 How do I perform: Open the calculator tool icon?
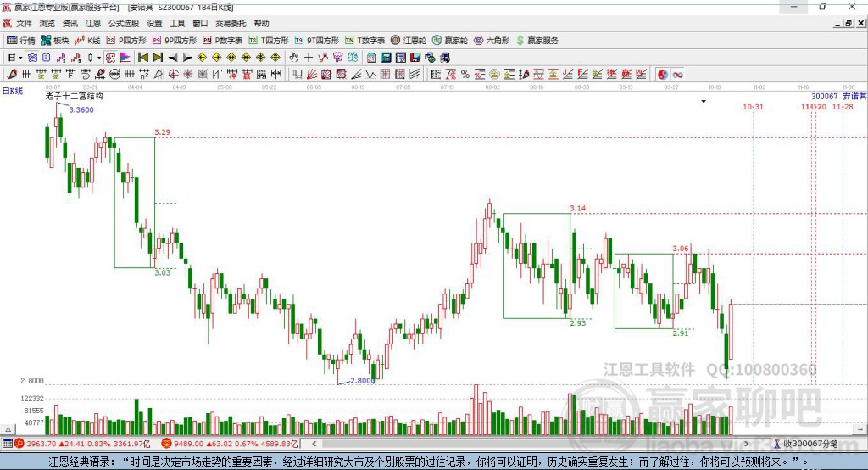pyautogui.click(x=386, y=58)
